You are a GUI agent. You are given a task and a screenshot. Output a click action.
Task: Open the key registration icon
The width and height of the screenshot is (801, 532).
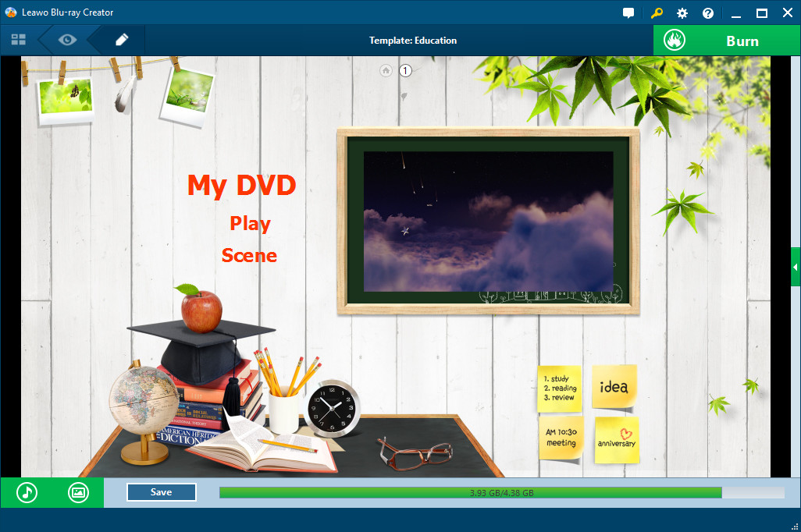click(x=657, y=13)
